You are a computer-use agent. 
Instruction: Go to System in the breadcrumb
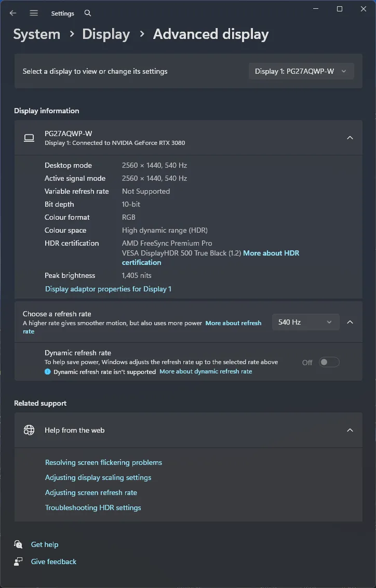tap(37, 34)
